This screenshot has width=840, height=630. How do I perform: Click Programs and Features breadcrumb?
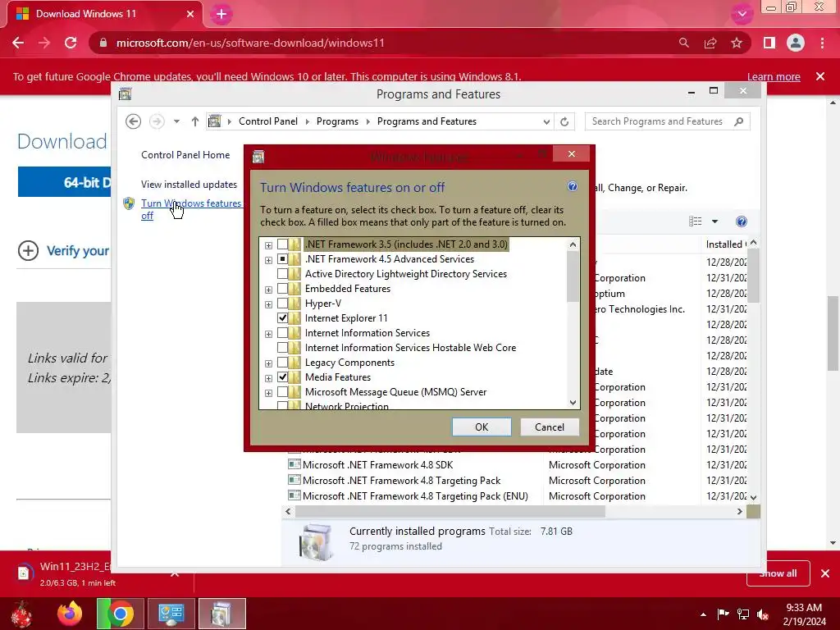[427, 121]
